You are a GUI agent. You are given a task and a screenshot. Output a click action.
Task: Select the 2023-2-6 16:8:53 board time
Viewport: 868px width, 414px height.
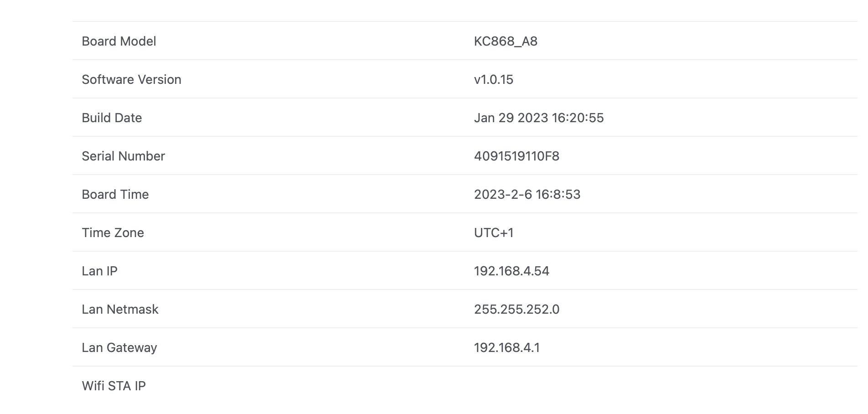point(527,195)
